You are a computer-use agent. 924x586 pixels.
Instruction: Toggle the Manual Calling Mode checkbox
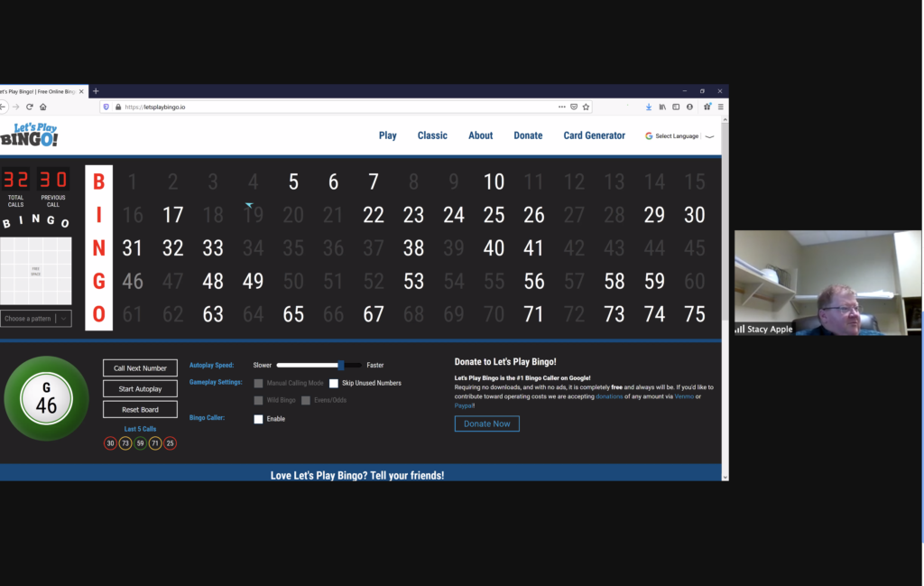tap(258, 383)
